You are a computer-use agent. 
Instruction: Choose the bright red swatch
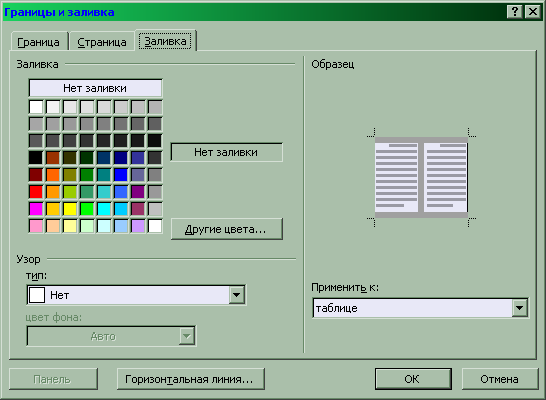click(x=36, y=192)
